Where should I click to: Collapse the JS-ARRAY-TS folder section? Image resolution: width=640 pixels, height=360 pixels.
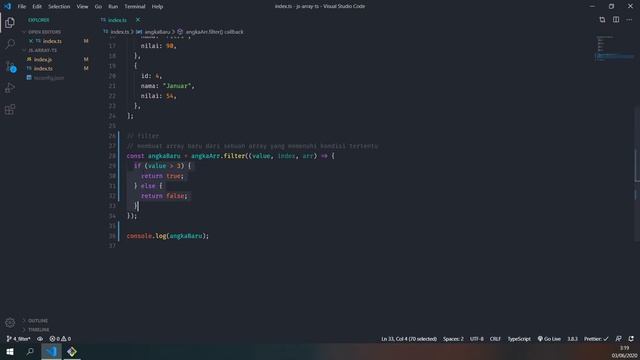click(42, 50)
